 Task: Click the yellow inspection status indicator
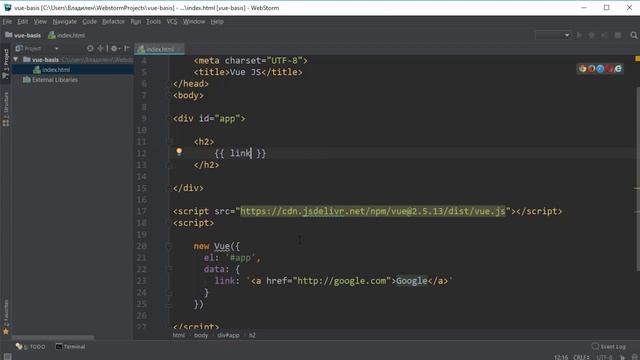click(x=637, y=59)
